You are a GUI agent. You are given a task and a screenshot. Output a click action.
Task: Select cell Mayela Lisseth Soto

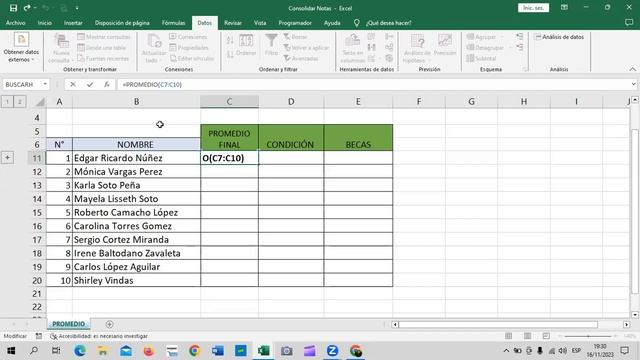[136, 199]
